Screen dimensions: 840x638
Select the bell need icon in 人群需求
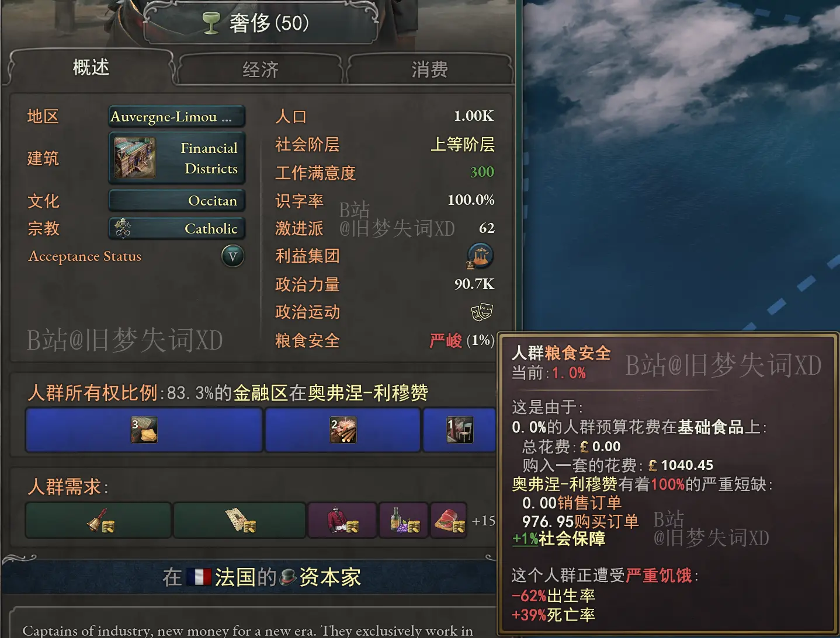99,521
